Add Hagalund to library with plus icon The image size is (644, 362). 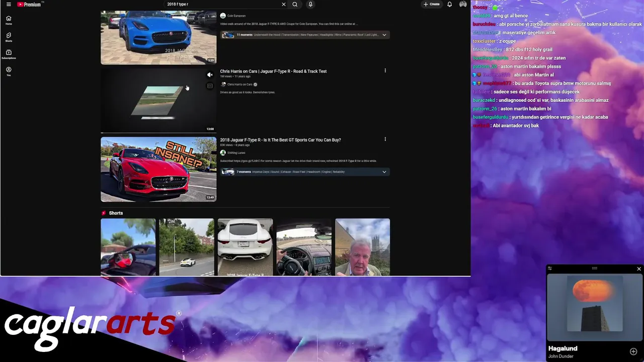coord(633,351)
